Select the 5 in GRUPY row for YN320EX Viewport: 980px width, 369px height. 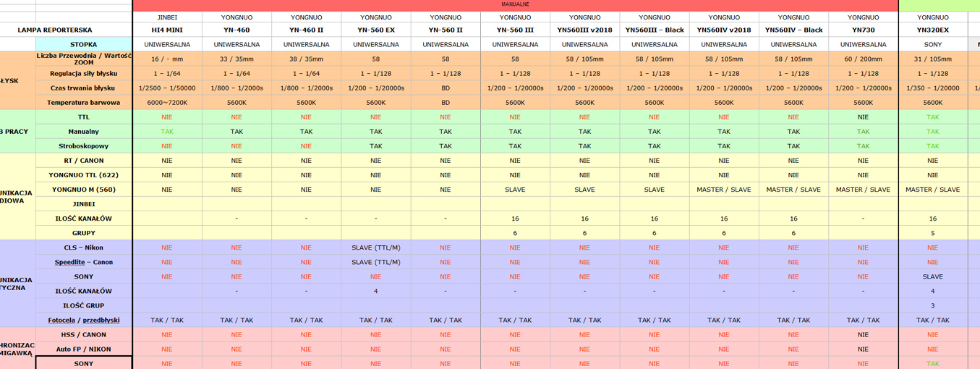(933, 233)
